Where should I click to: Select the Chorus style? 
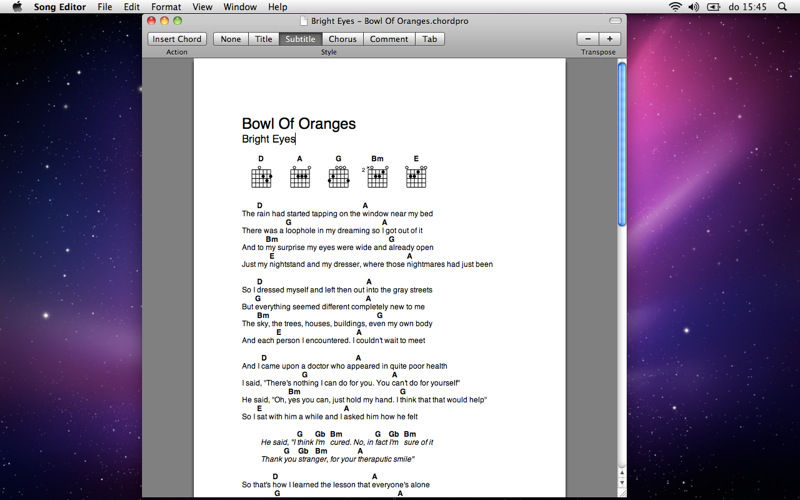pyautogui.click(x=342, y=39)
